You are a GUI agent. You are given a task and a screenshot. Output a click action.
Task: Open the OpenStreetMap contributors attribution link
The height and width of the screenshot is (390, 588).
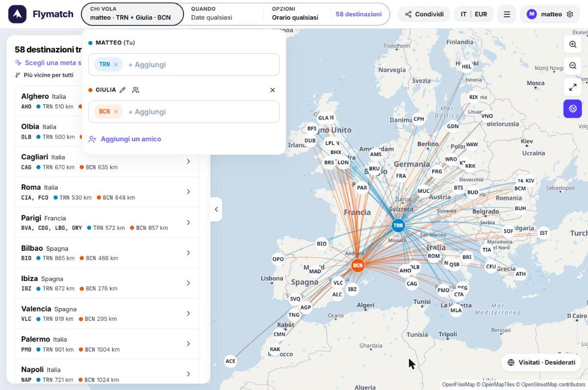coord(553,384)
